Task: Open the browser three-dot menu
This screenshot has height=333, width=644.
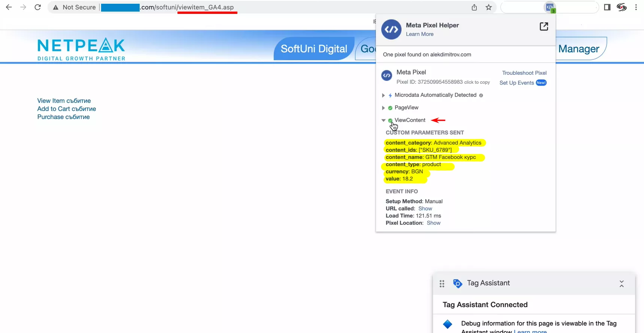Action: (x=636, y=7)
